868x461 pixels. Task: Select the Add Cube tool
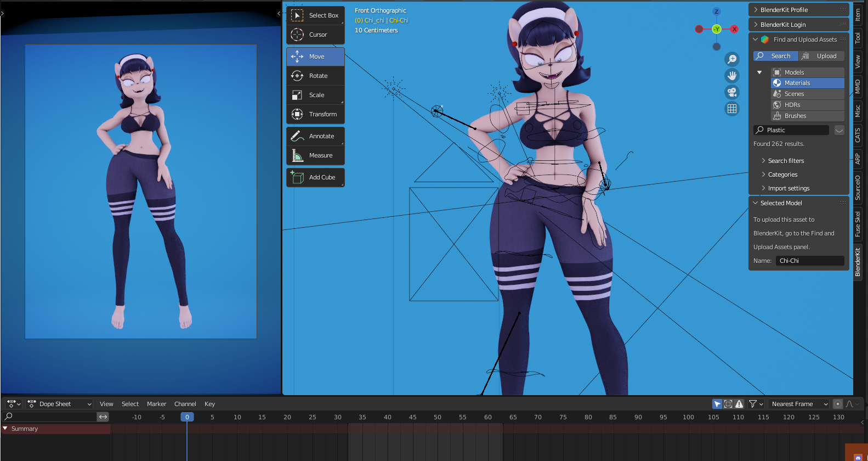315,177
